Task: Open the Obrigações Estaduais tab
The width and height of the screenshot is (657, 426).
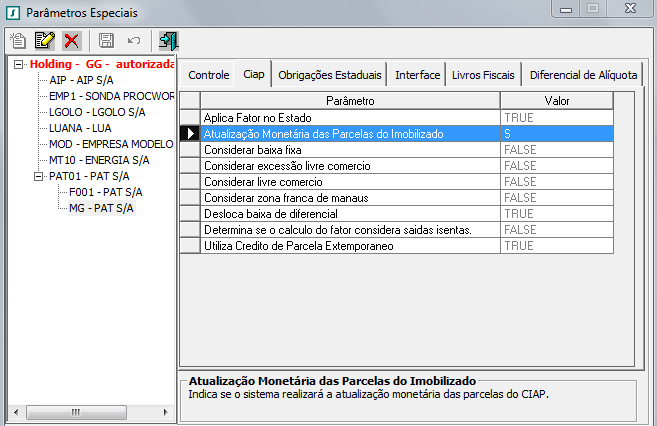Action: coord(330,75)
